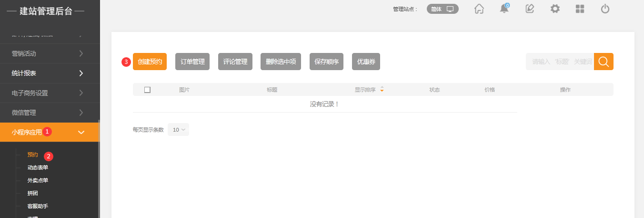Open the notification bell icon

pos(504,9)
